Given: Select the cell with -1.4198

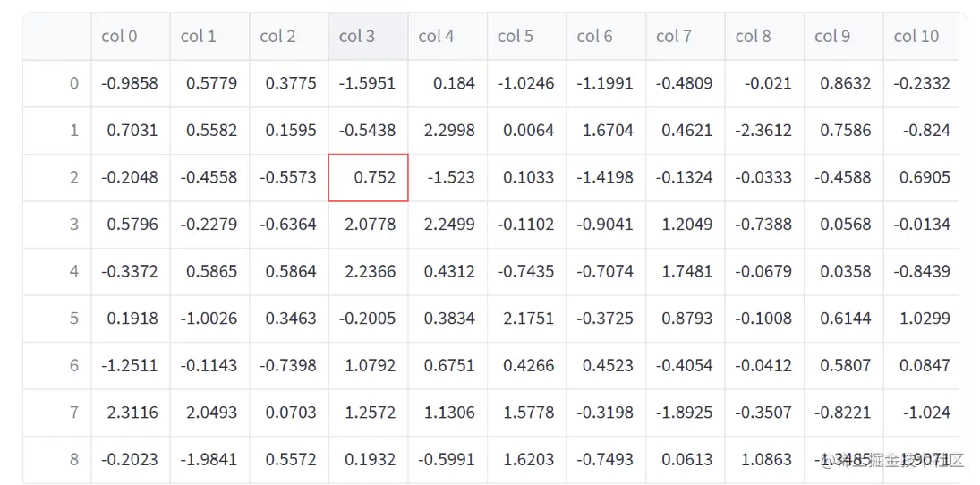Looking at the screenshot, I should [606, 177].
